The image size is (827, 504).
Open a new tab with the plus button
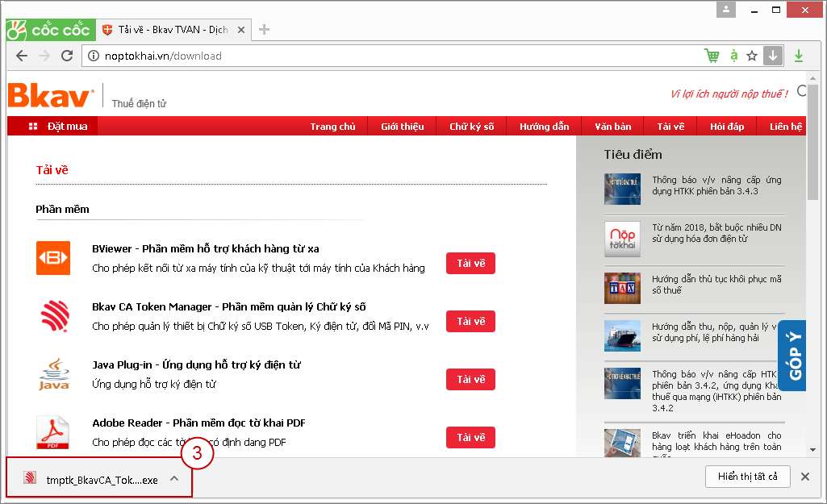click(x=264, y=30)
